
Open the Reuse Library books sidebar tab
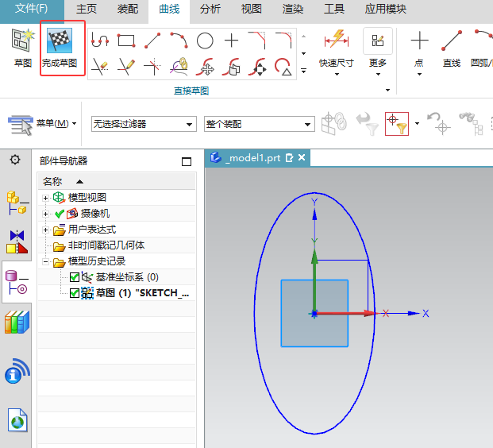pyautogui.click(x=17, y=322)
